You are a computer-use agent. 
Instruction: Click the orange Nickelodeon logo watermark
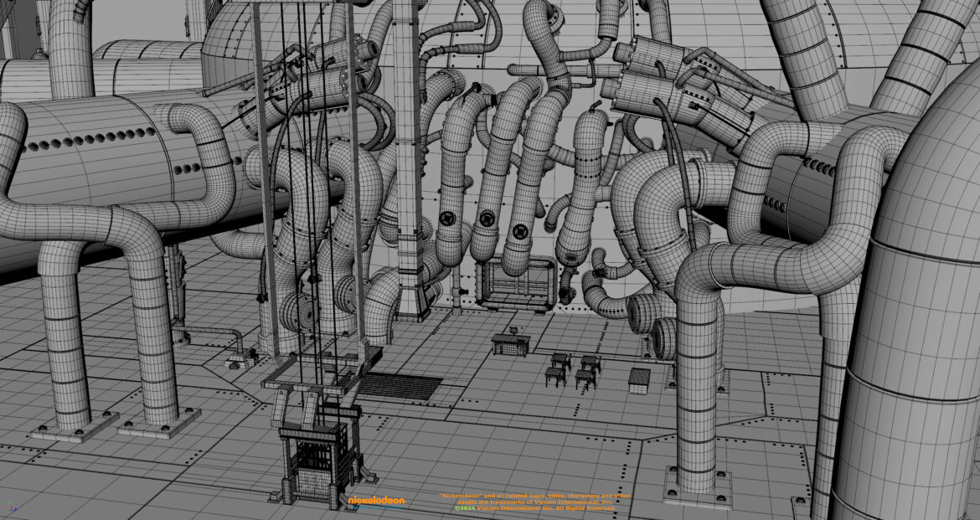[376, 502]
